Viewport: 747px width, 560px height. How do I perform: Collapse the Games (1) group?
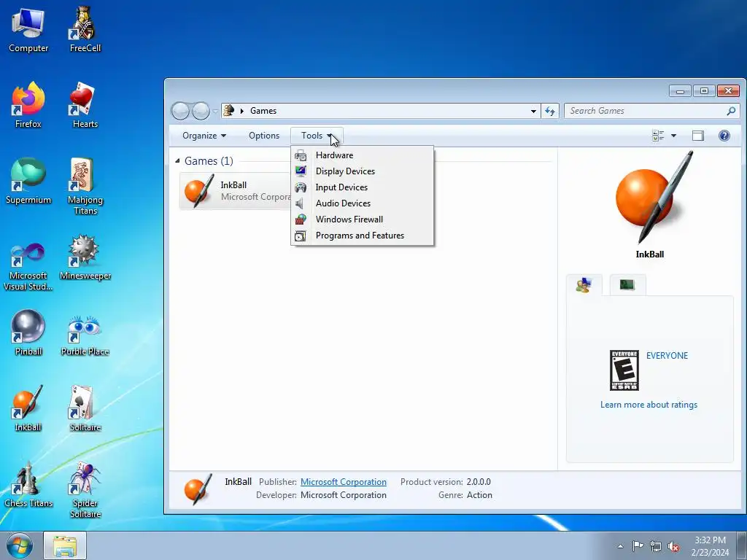(x=177, y=161)
